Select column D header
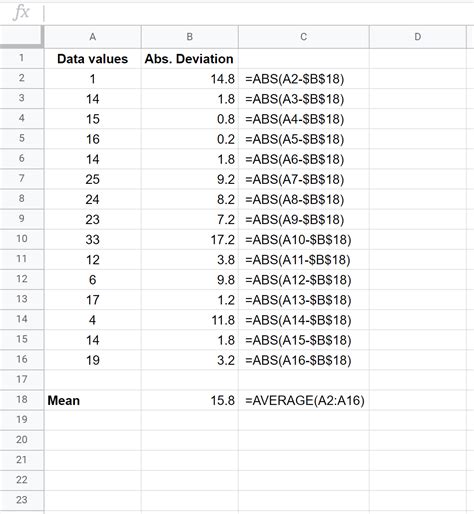 (x=418, y=37)
